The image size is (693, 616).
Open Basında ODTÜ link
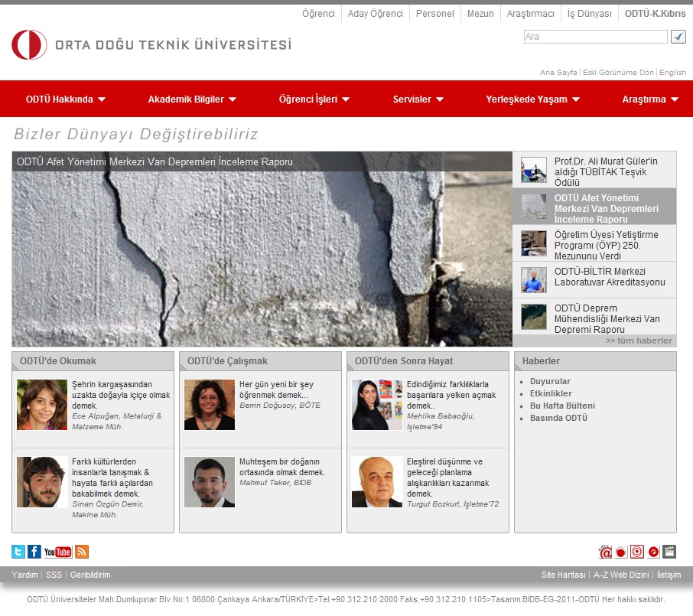(558, 418)
